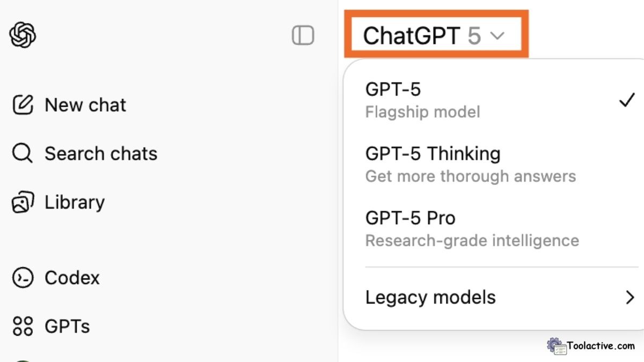This screenshot has height=362, width=644.
Task: Collapse the sidebar with the panel icon
Action: coord(303,35)
